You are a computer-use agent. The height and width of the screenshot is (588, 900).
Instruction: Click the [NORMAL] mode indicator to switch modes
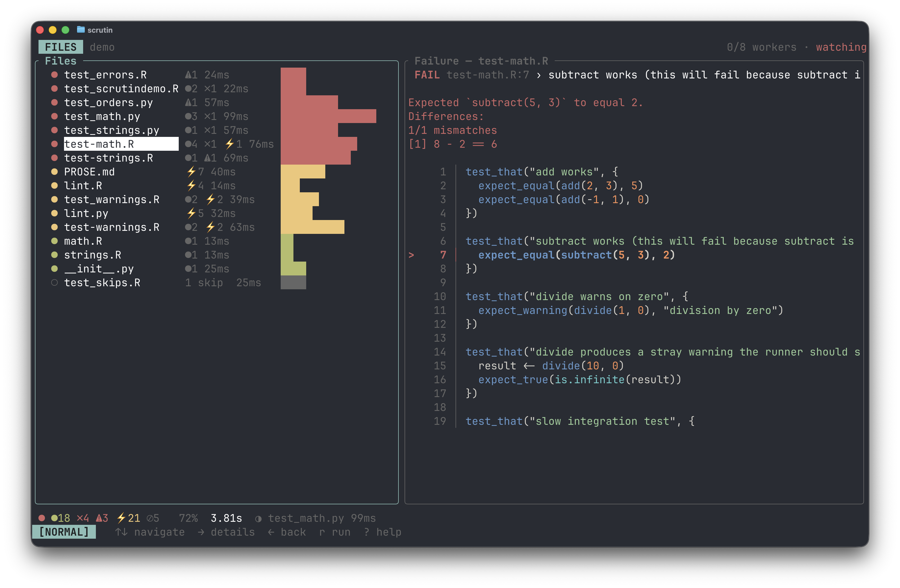coord(64,532)
